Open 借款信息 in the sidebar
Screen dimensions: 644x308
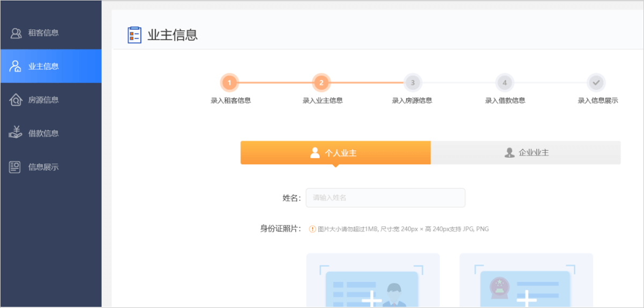[43, 134]
